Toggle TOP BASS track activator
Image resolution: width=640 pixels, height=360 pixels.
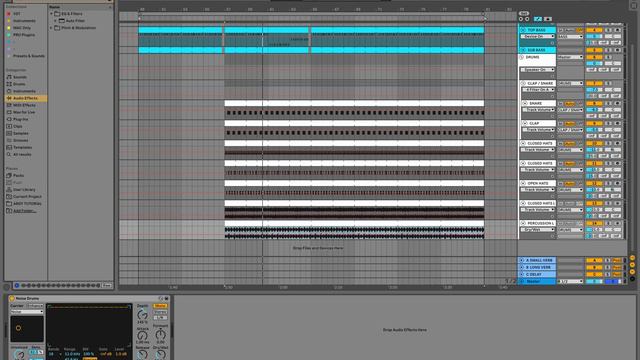(594, 30)
